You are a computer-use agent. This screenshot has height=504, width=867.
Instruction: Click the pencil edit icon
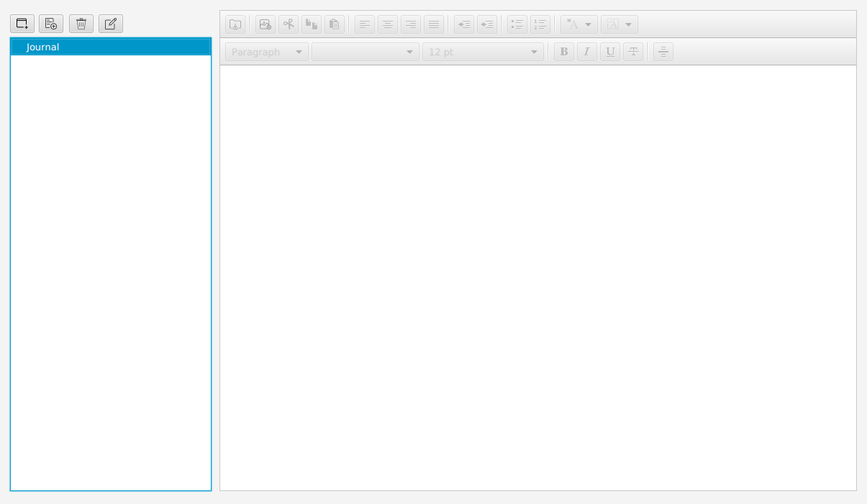[x=111, y=24]
